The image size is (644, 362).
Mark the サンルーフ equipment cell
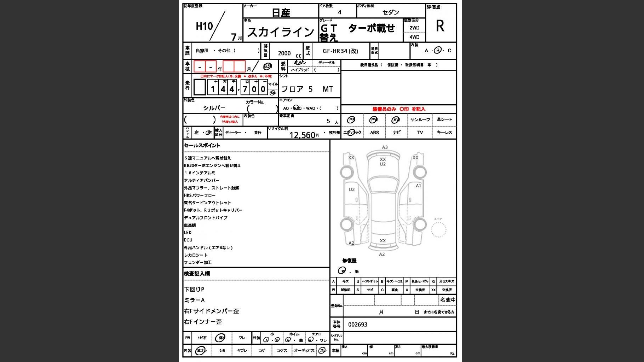pos(420,120)
